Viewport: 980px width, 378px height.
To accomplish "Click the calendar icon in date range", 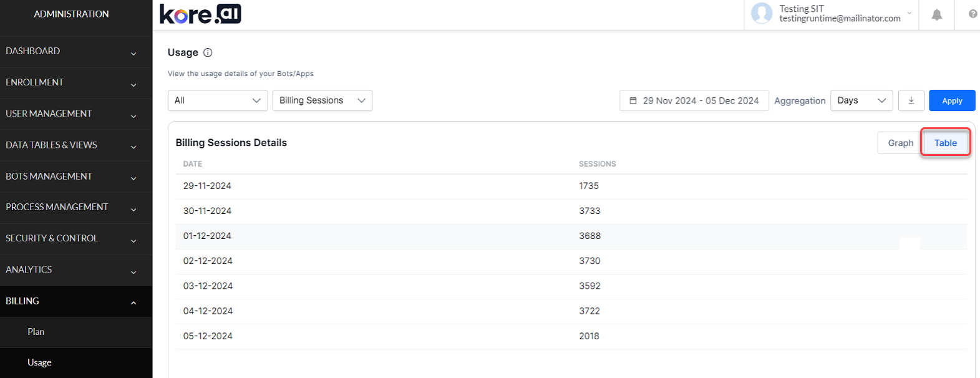I will pyautogui.click(x=633, y=100).
